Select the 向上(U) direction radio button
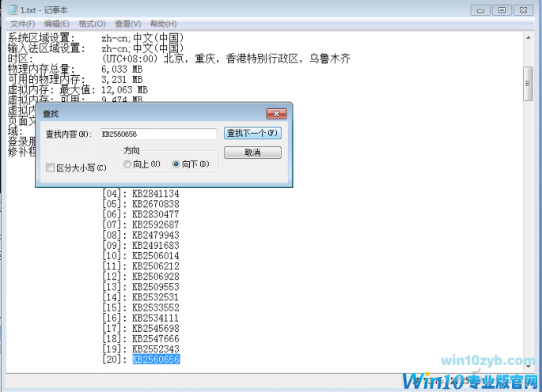This screenshot has width=542, height=392. (x=127, y=164)
